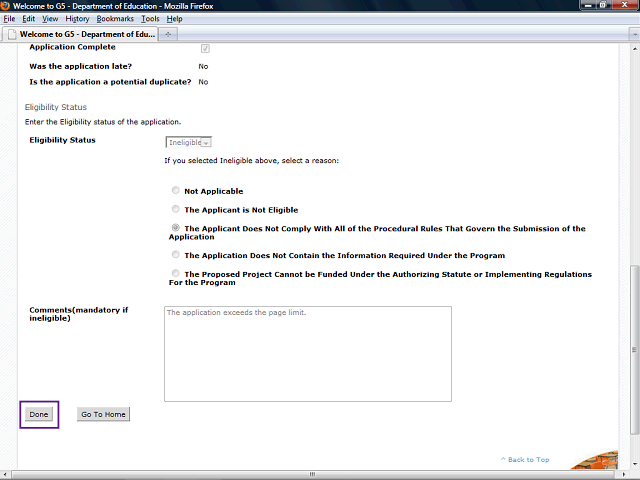Minimize the Firefox window
Screen dimensions: 640x480
[x=588, y=5]
